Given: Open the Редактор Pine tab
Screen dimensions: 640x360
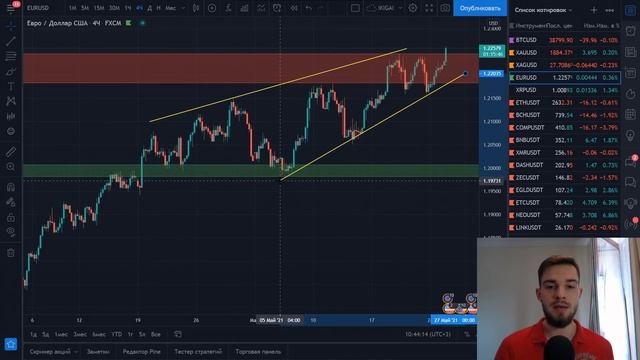Looking at the screenshot, I should 142,351.
